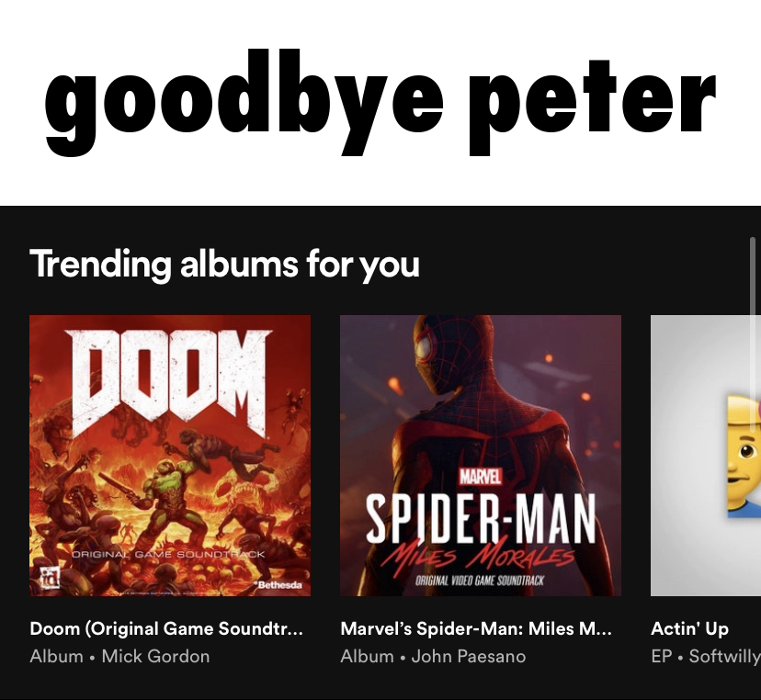The width and height of the screenshot is (761, 700).
Task: Click the vertical scrollbar thumb
Action: click(x=753, y=334)
